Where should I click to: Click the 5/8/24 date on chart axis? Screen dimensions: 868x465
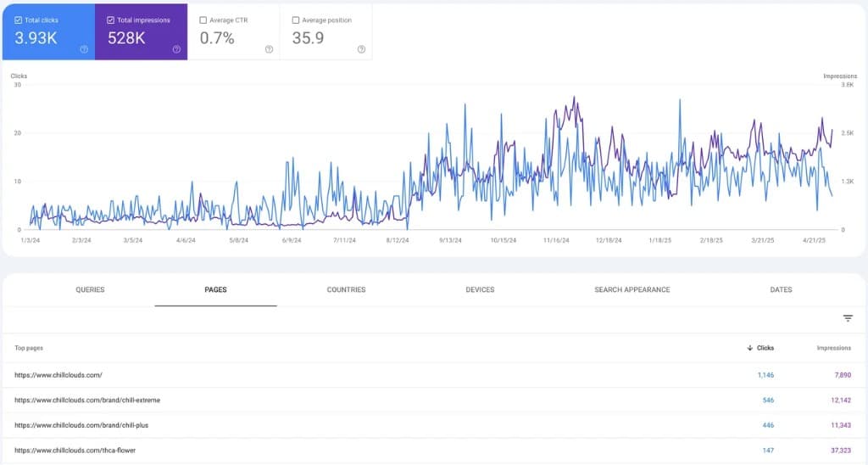click(238, 240)
